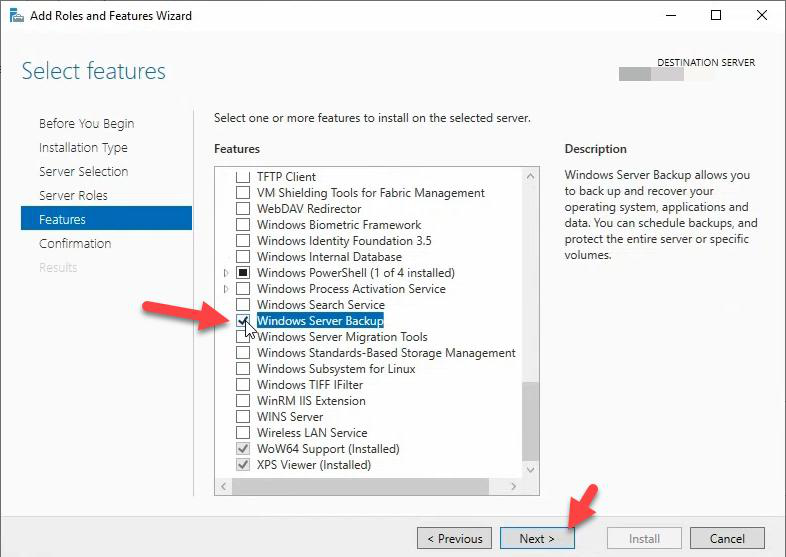
Task: Tick Windows Identity Foundation 3.5 checkbox
Action: (x=243, y=241)
